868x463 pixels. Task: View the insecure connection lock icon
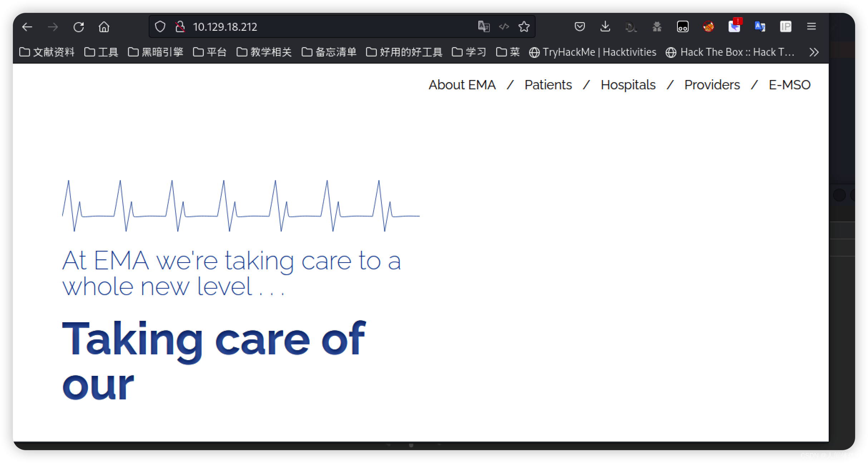[x=180, y=27]
